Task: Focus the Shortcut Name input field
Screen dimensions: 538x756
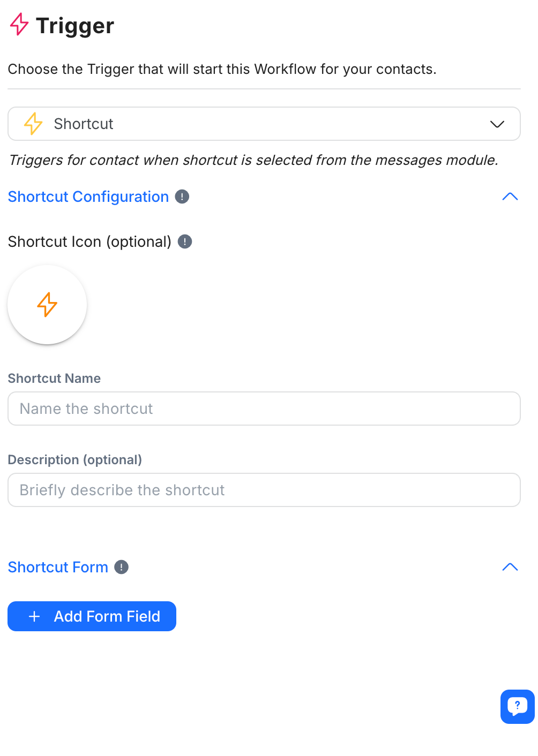Action: tap(264, 409)
